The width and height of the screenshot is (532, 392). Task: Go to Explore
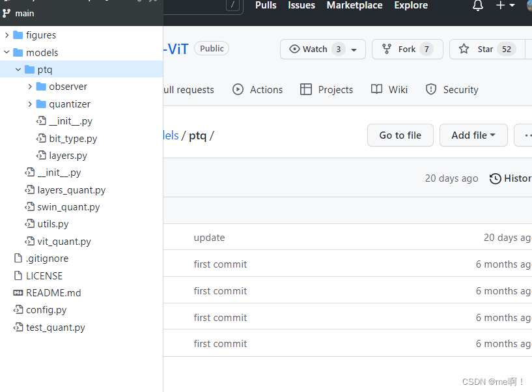click(410, 5)
